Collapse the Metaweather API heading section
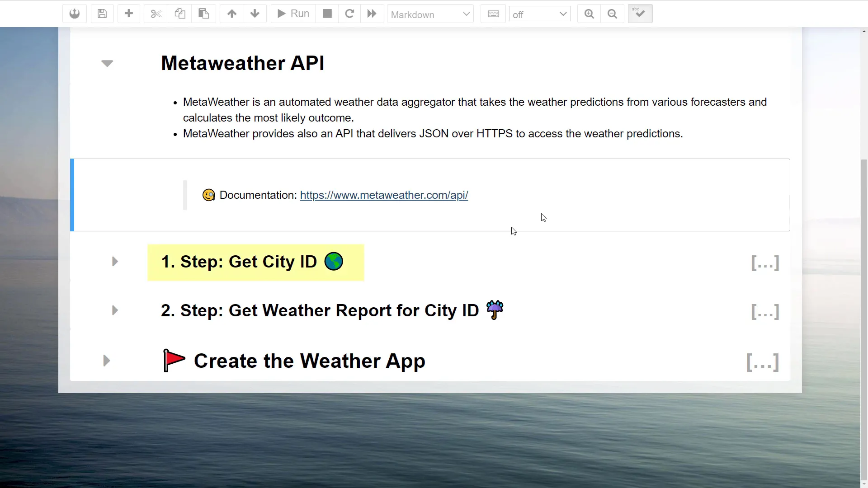The height and width of the screenshot is (488, 868). click(107, 63)
